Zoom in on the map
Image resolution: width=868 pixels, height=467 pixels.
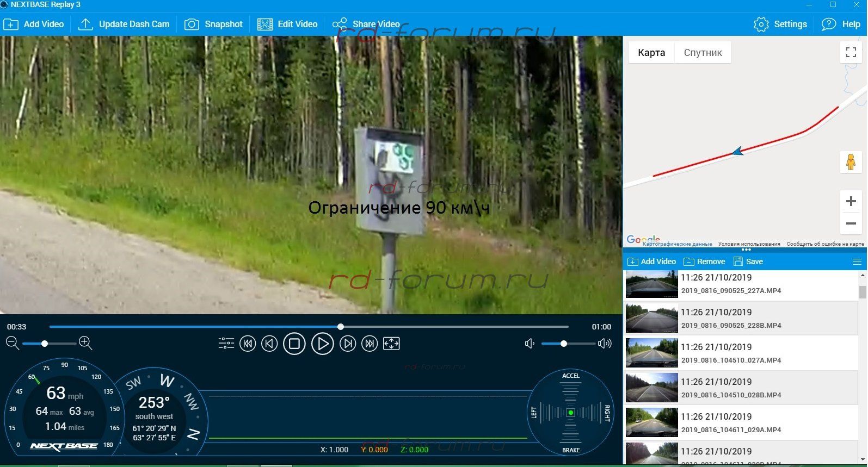tap(851, 202)
